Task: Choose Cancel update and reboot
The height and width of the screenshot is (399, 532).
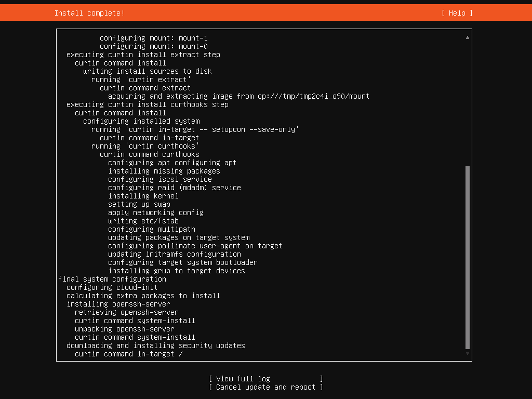Action: 265,387
